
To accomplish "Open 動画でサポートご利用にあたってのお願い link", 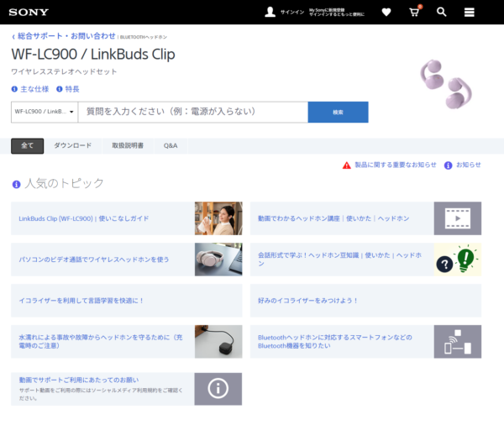I will pyautogui.click(x=79, y=380).
